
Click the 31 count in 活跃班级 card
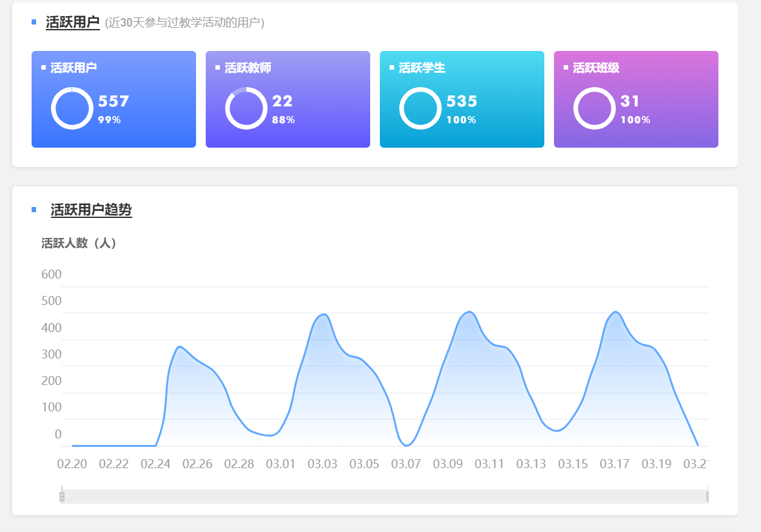pos(629,101)
